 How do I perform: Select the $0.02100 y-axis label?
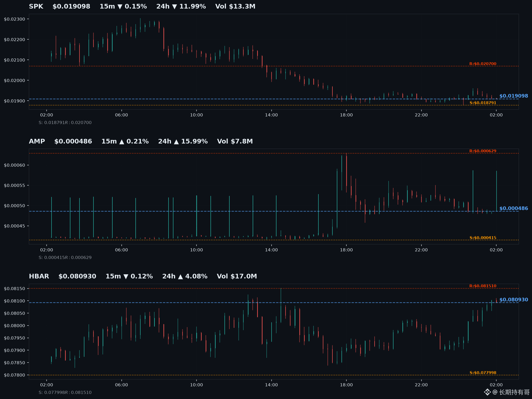click(x=14, y=60)
